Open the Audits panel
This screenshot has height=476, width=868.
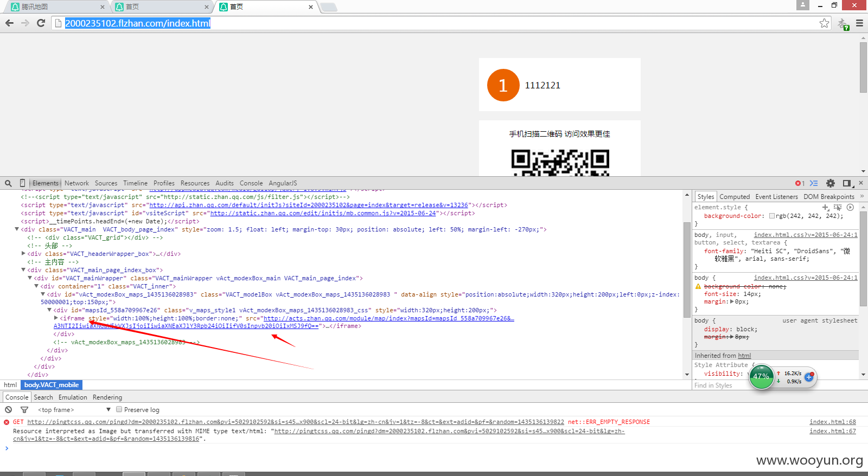coord(225,183)
